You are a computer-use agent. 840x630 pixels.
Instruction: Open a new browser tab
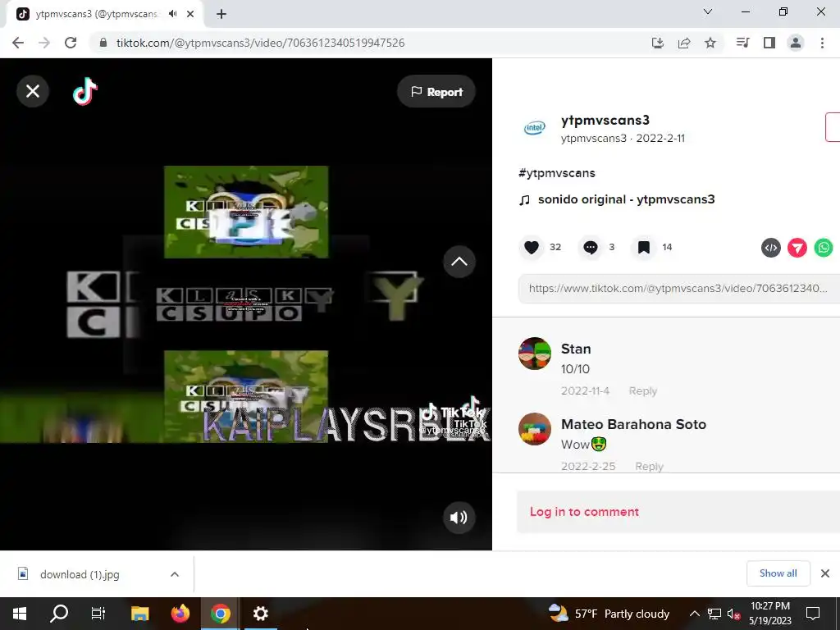click(x=221, y=15)
